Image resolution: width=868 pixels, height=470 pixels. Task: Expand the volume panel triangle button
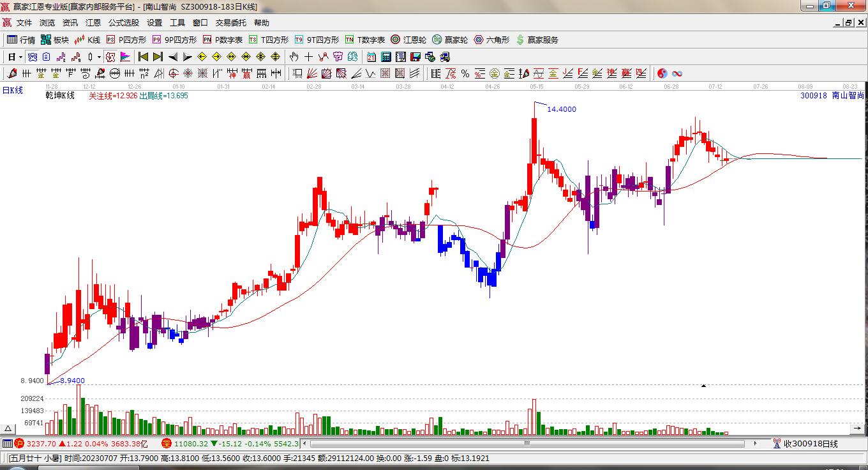click(8, 429)
